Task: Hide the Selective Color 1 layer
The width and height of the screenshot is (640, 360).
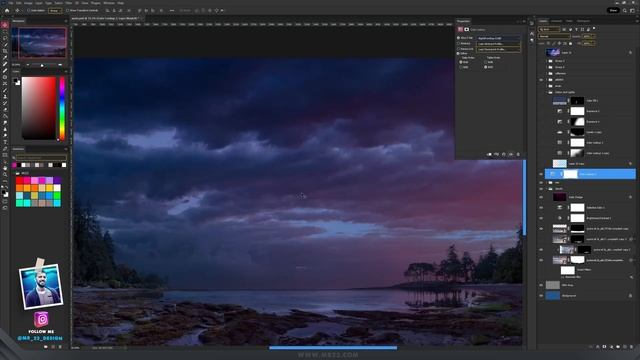Action: click(541, 208)
